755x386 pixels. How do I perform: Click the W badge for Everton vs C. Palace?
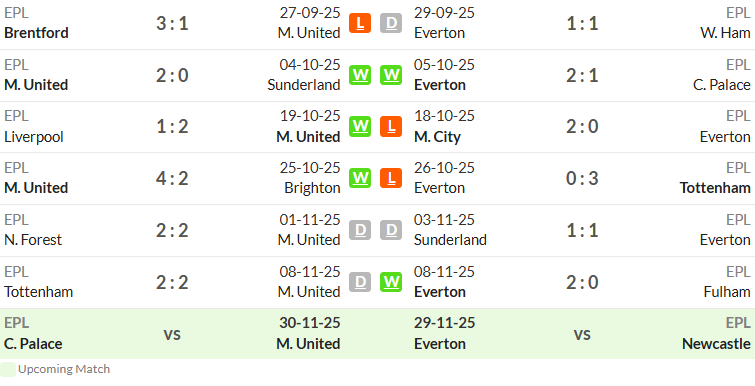point(391,75)
